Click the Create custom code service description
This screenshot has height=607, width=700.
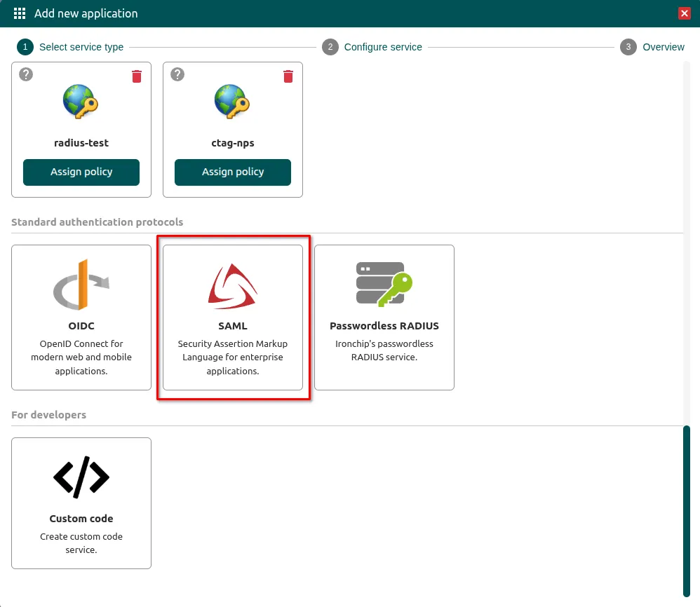(x=81, y=543)
